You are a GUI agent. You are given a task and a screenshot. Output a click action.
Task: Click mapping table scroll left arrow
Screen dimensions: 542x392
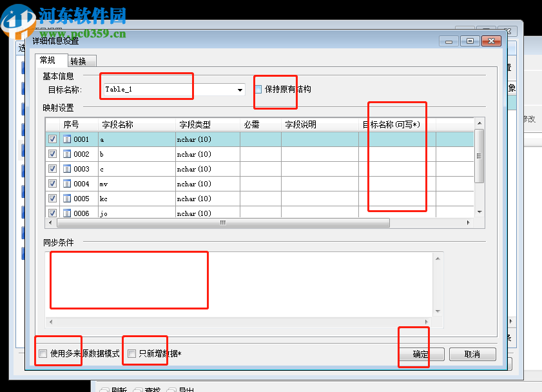pos(51,222)
